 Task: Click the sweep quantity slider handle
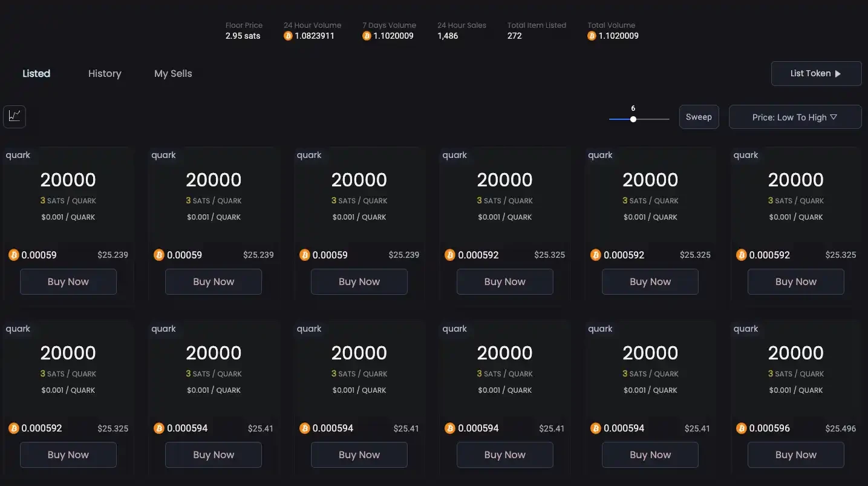(x=633, y=119)
